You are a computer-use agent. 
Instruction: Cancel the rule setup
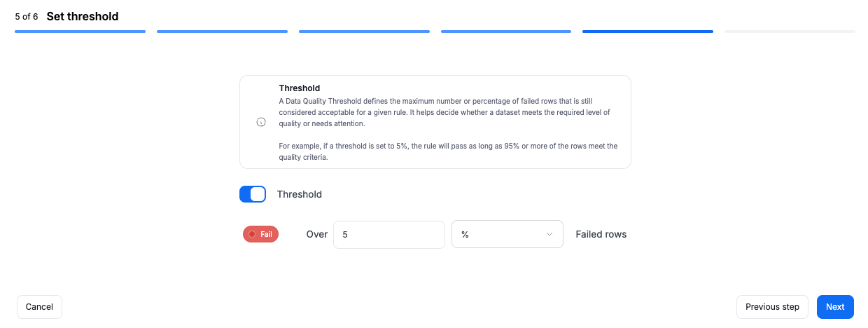point(39,307)
